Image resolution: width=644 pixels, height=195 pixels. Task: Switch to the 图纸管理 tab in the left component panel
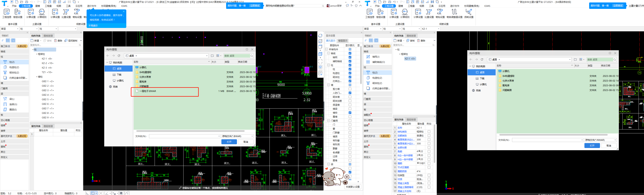pyautogui.click(x=48, y=36)
